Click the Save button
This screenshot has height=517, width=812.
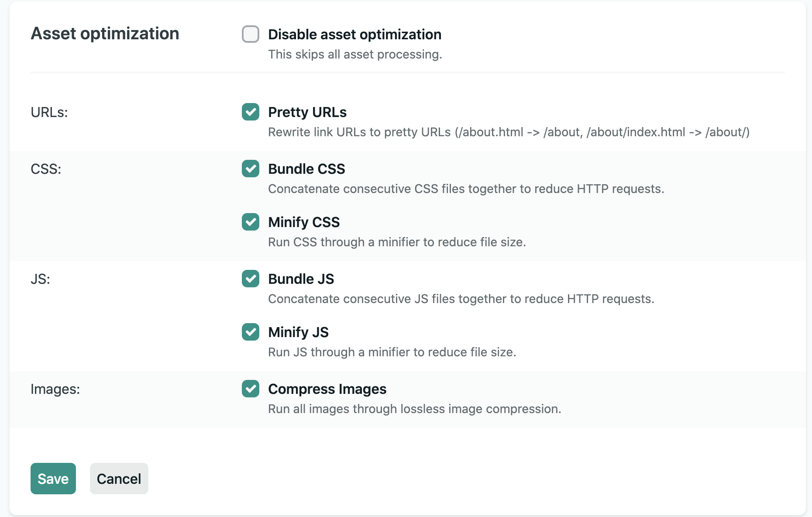click(53, 479)
